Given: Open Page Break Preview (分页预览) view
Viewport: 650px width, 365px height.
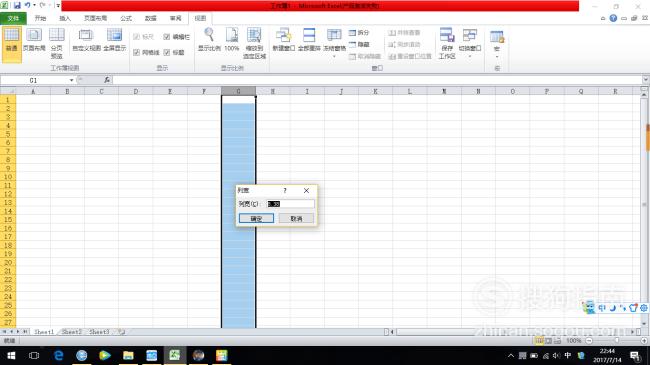Looking at the screenshot, I should pos(56,43).
